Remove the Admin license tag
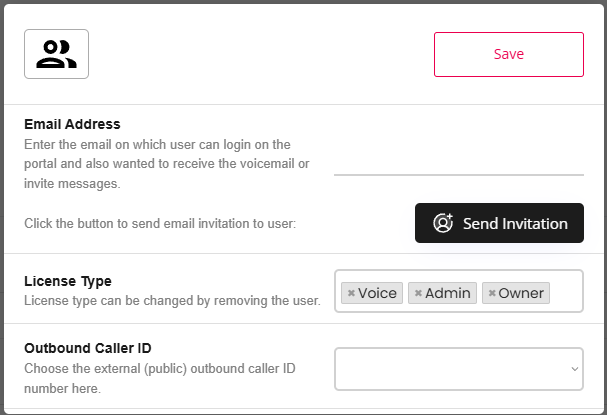607x415 pixels. tap(418, 293)
